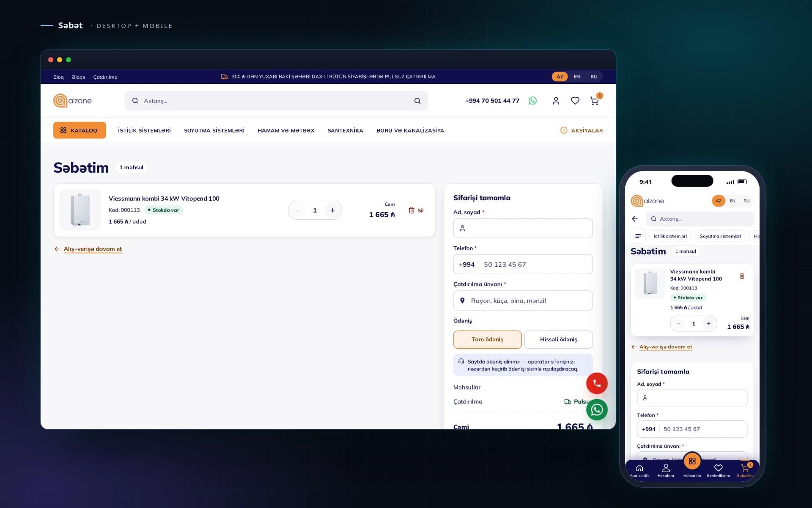Click Sil to remove desktop item

pos(416,210)
